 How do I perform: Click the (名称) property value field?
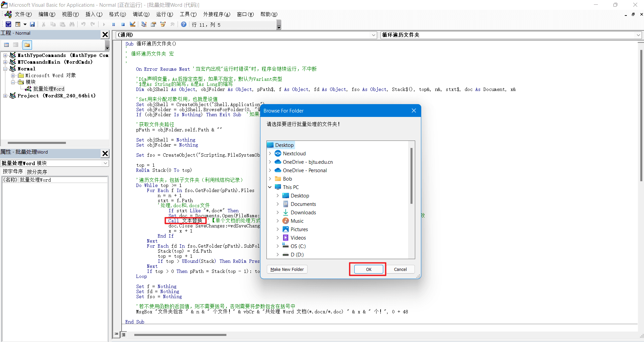pos(63,180)
